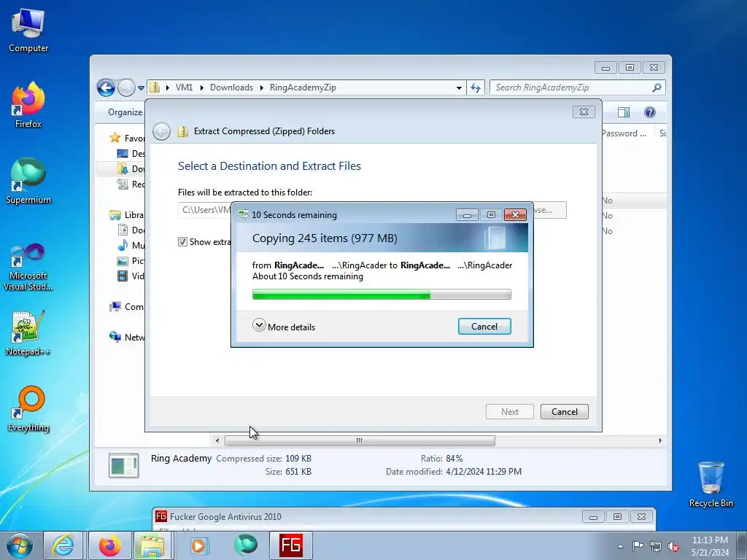Image resolution: width=747 pixels, height=560 pixels.
Task: Select Recent Places in navigation pane
Action: tap(131, 184)
